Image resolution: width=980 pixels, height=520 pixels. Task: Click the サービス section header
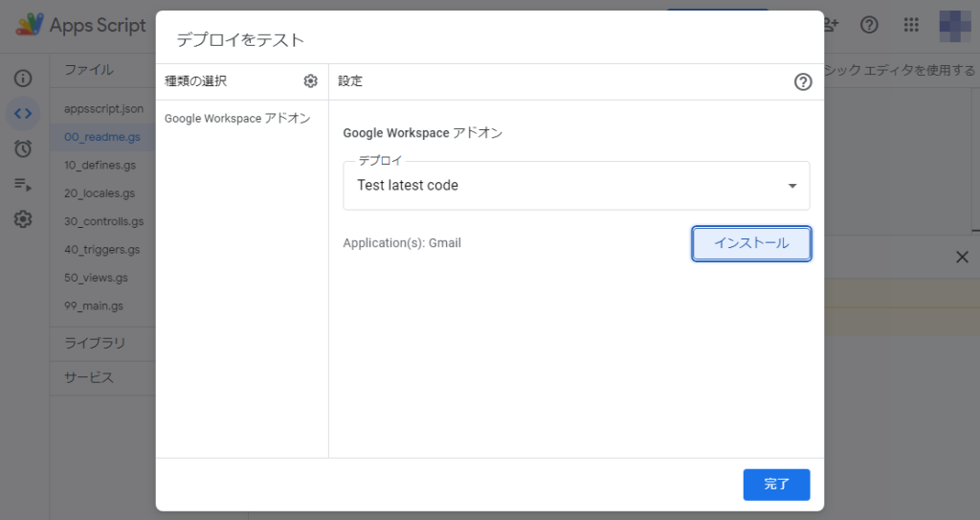point(89,377)
